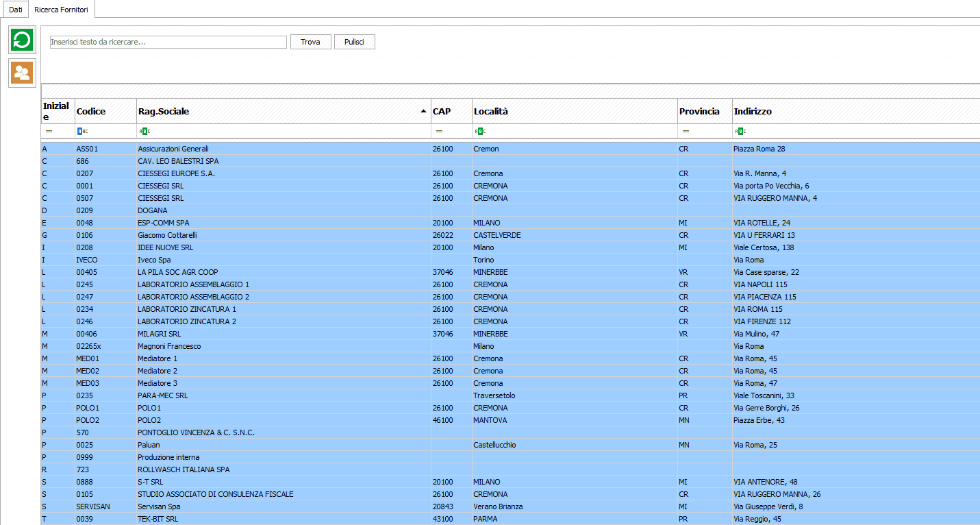Select PONTOGLIO VINCENZA & C. S.N.C.

click(510, 432)
